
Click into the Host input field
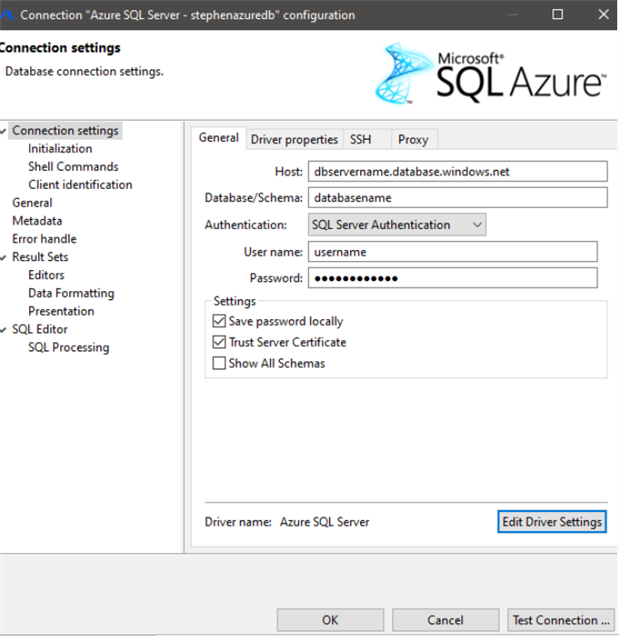tap(458, 172)
